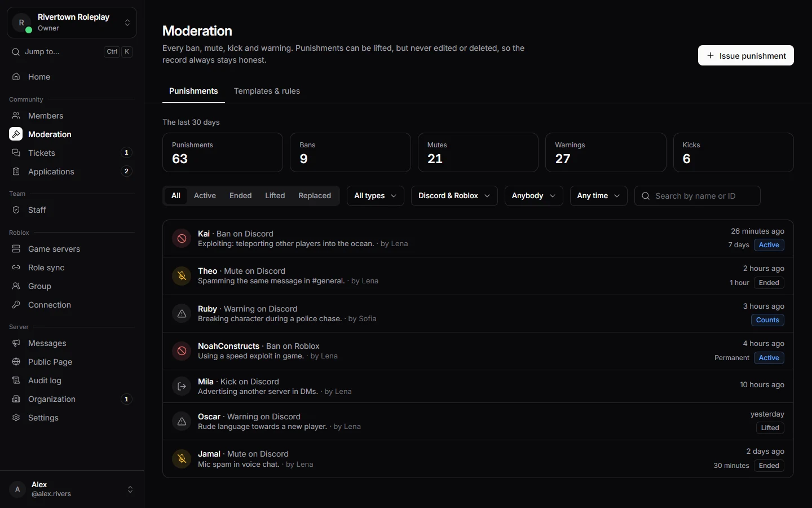Switch to the Punishments tab
The height and width of the screenshot is (508, 812).
click(x=193, y=91)
